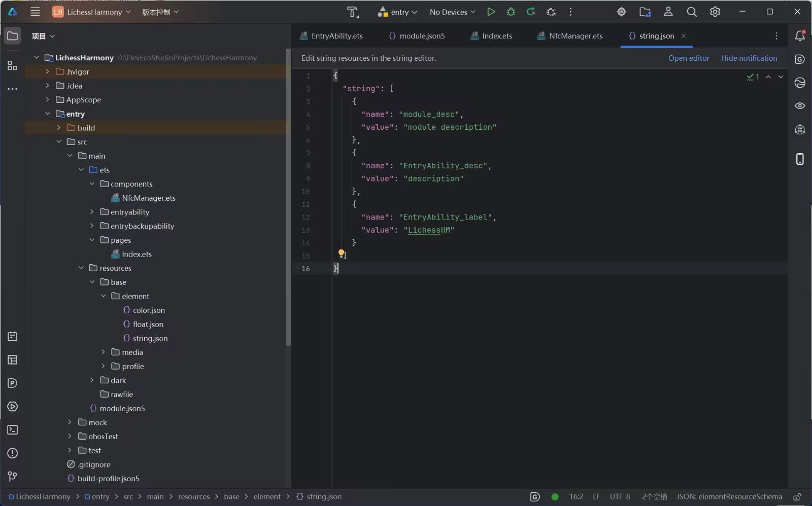Open the Terminal tool window

pos(13,430)
